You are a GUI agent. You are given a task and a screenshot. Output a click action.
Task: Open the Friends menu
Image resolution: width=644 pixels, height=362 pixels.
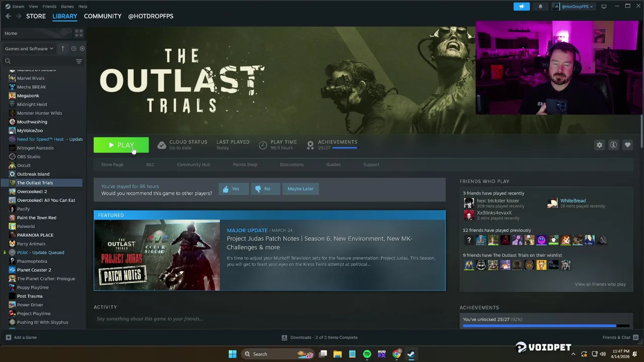click(x=49, y=7)
